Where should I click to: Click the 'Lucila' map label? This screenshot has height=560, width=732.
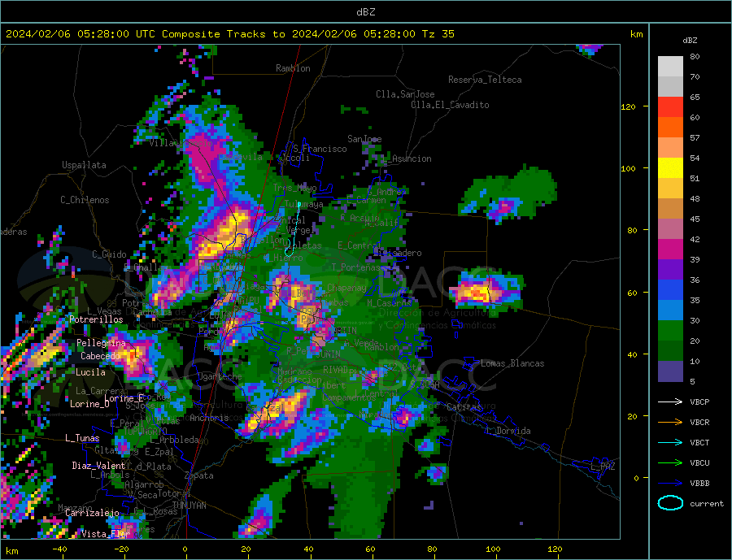(x=90, y=372)
